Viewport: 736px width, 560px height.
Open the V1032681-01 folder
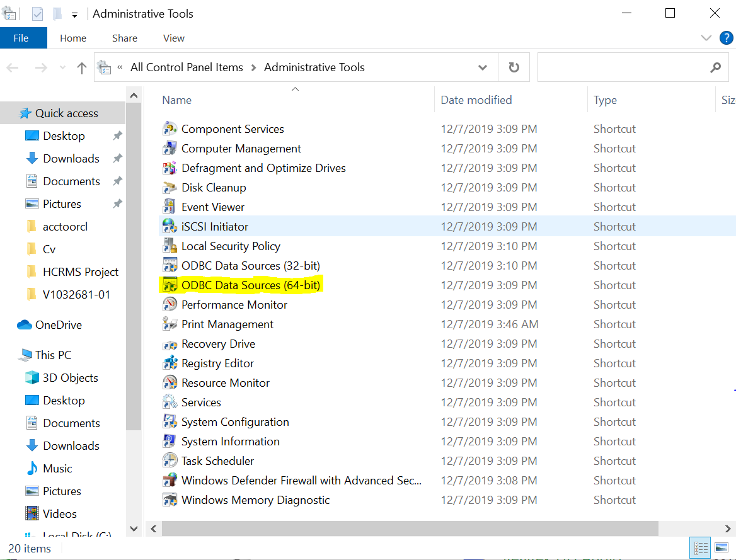pyautogui.click(x=76, y=295)
